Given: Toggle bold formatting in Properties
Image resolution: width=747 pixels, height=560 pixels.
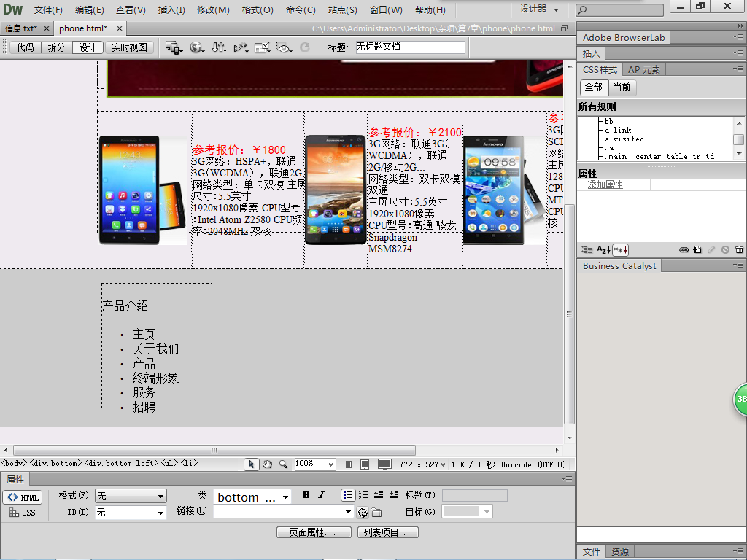Looking at the screenshot, I should click(x=306, y=495).
